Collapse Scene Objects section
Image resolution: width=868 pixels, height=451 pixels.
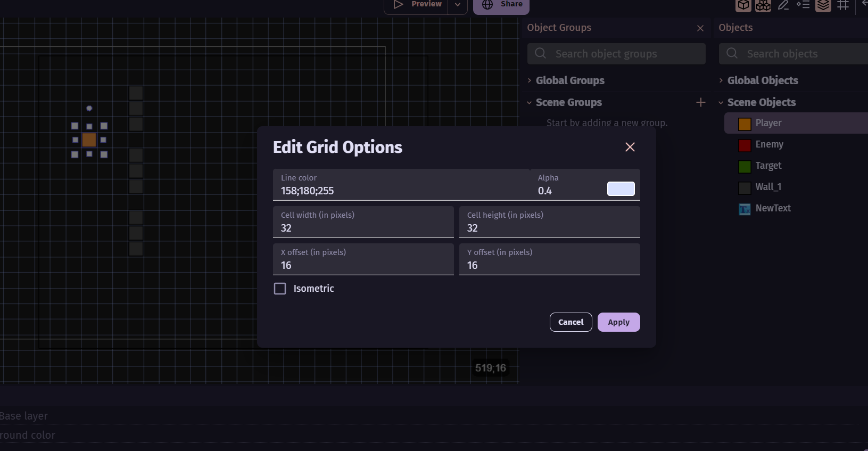721,102
